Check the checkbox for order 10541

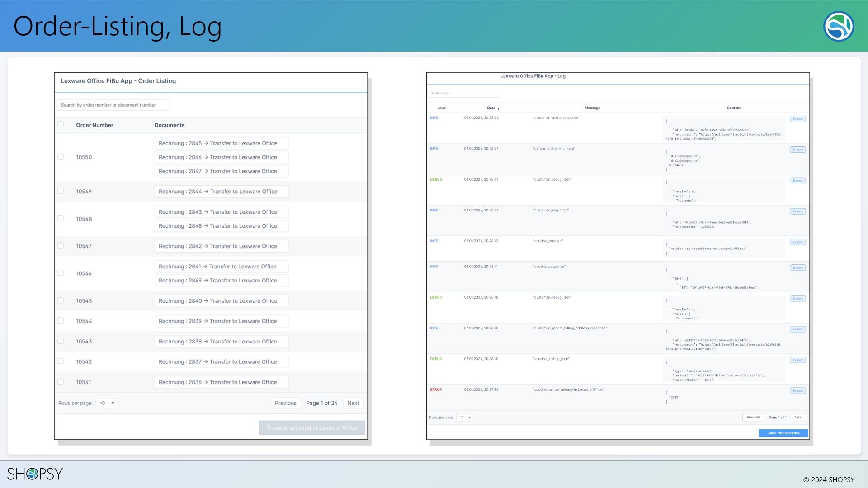61,382
